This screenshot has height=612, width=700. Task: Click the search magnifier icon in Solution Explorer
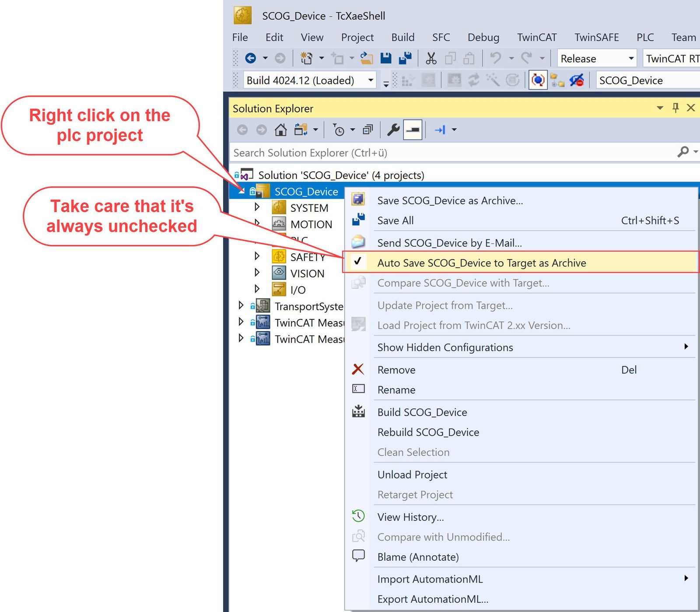(x=683, y=152)
